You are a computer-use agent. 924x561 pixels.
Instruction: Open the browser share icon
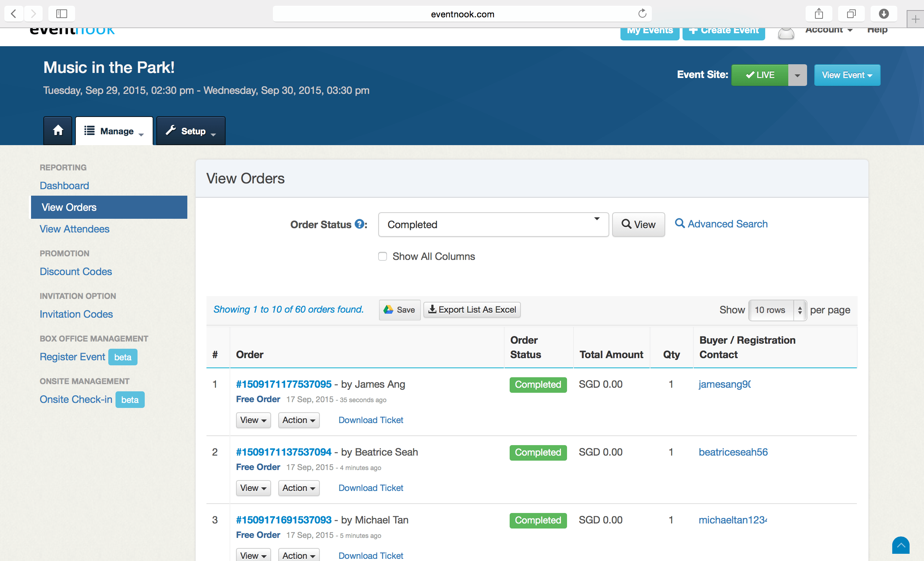point(819,14)
